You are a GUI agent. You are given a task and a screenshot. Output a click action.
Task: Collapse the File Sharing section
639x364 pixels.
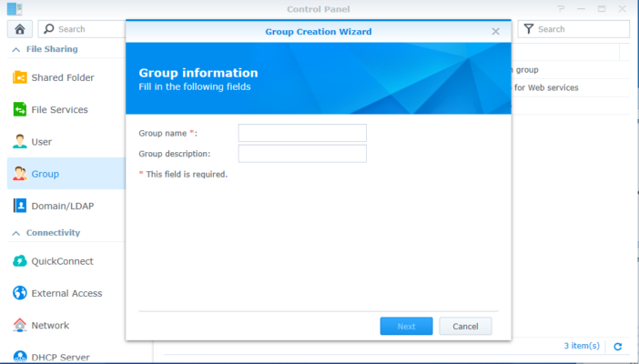pyautogui.click(x=15, y=50)
